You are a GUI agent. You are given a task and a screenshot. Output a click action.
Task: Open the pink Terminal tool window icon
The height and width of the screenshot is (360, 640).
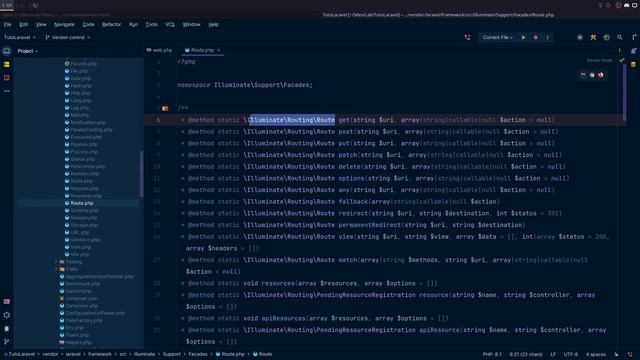(x=7, y=302)
